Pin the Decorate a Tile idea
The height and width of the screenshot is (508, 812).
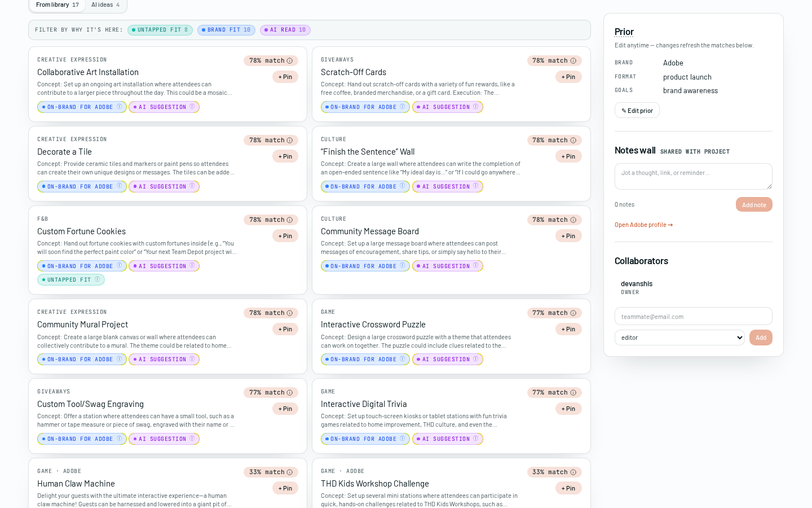point(285,156)
